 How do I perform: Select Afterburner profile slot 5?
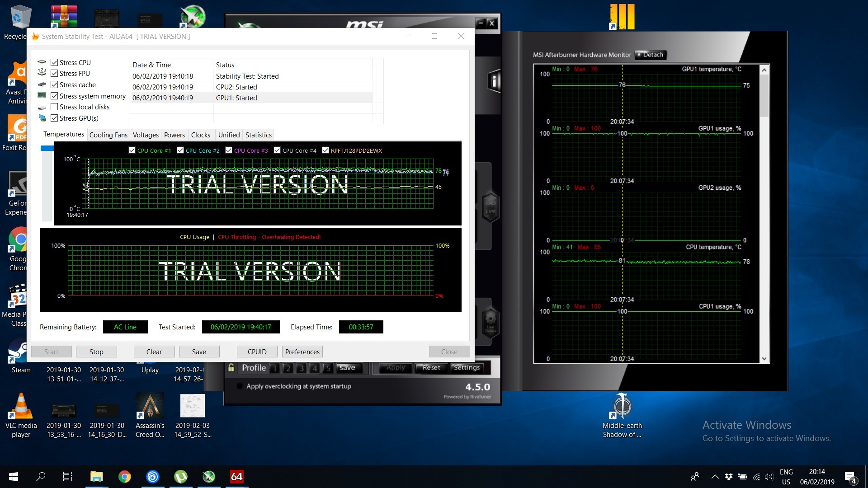tap(329, 368)
